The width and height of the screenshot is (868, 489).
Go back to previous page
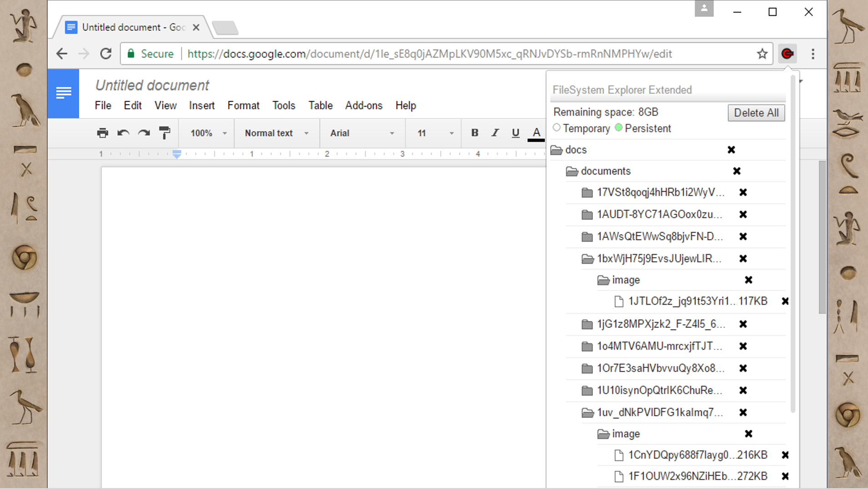pyautogui.click(x=62, y=54)
